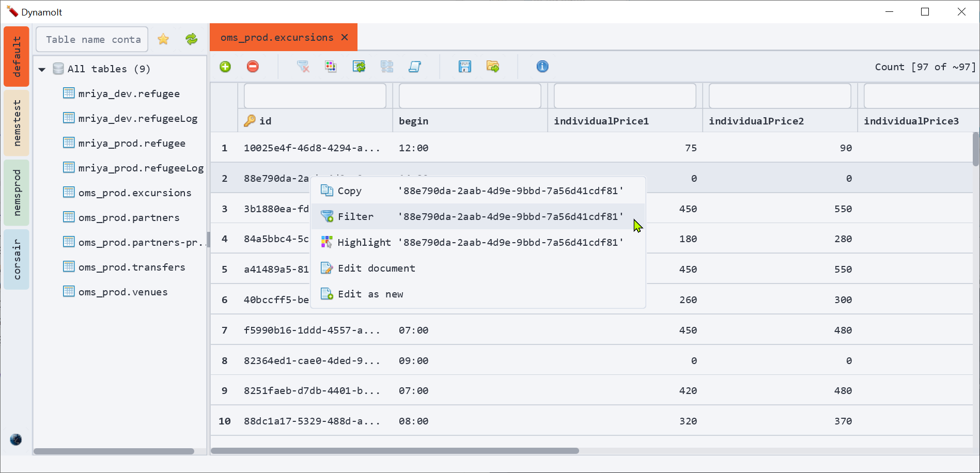Viewport: 980px width, 473px height.
Task: Open the mriya_prod.refugee table
Action: click(x=132, y=143)
